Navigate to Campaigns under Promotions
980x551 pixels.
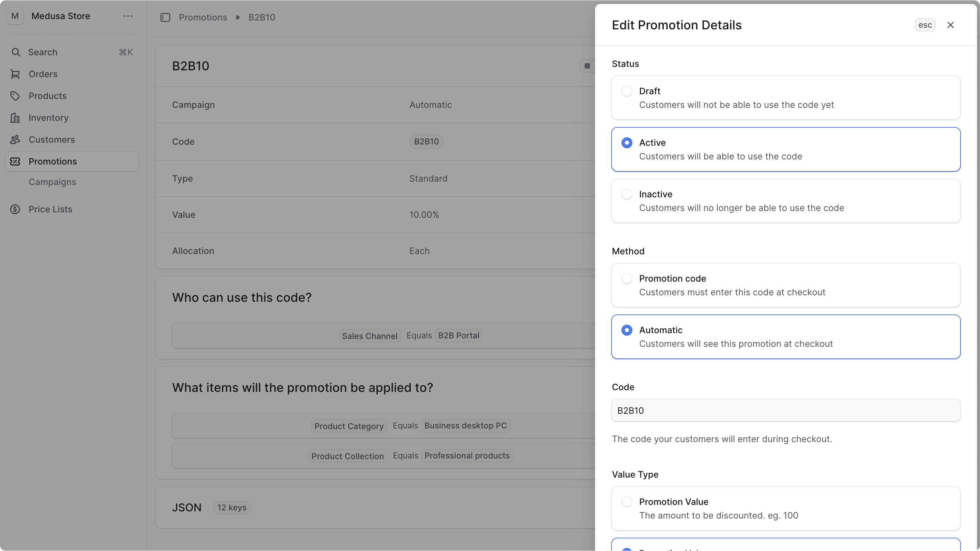point(53,182)
